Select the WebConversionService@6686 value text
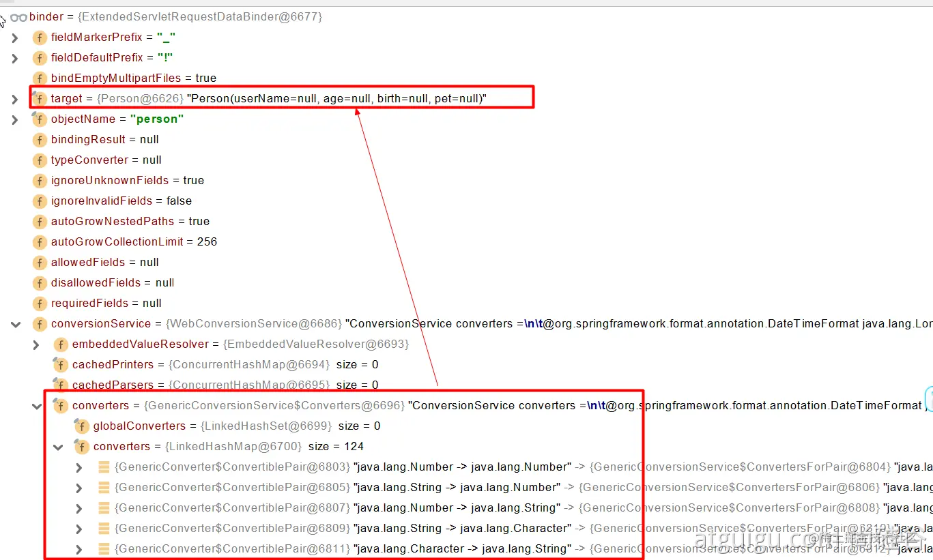 [x=253, y=324]
